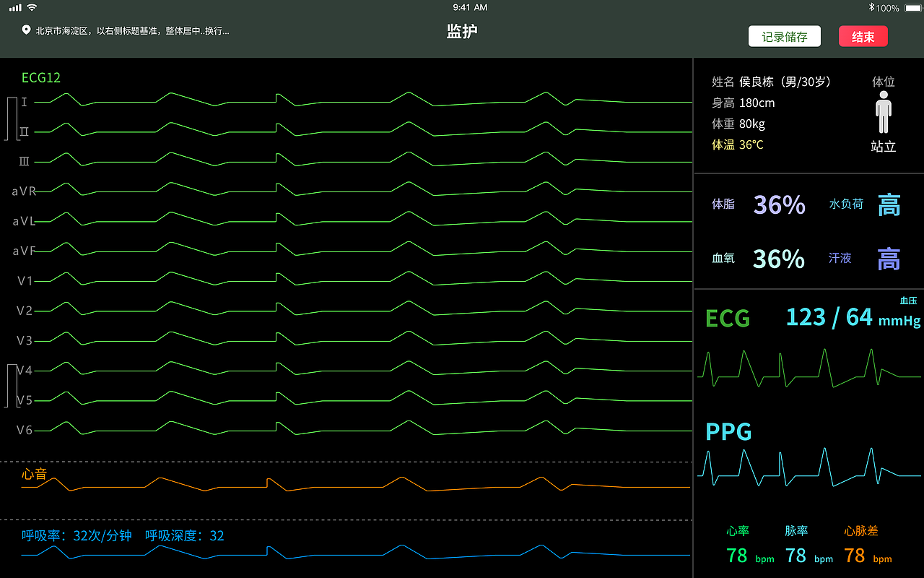The width and height of the screenshot is (924, 578).
Task: Select lead V2 label
Action: (25, 311)
